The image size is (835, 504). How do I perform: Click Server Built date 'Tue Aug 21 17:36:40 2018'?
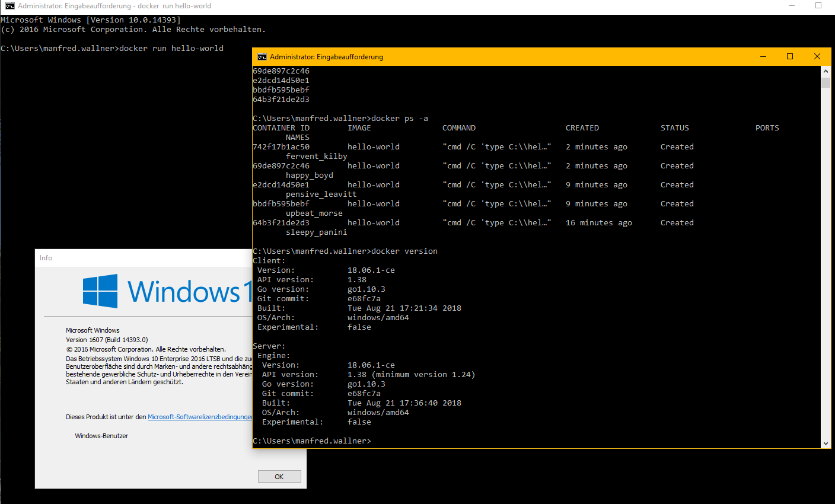(404, 403)
